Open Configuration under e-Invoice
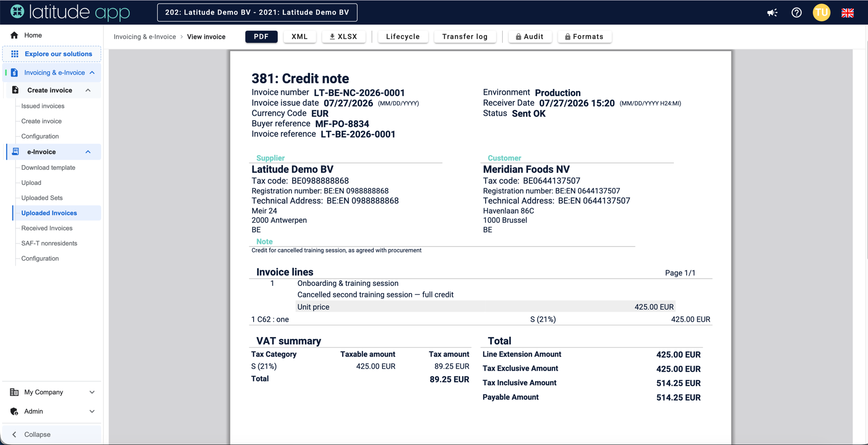The image size is (868, 445). click(x=40, y=259)
